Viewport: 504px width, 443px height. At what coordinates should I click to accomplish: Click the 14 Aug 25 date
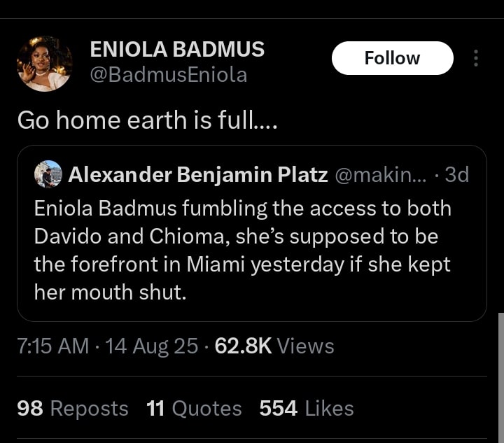[151, 346]
